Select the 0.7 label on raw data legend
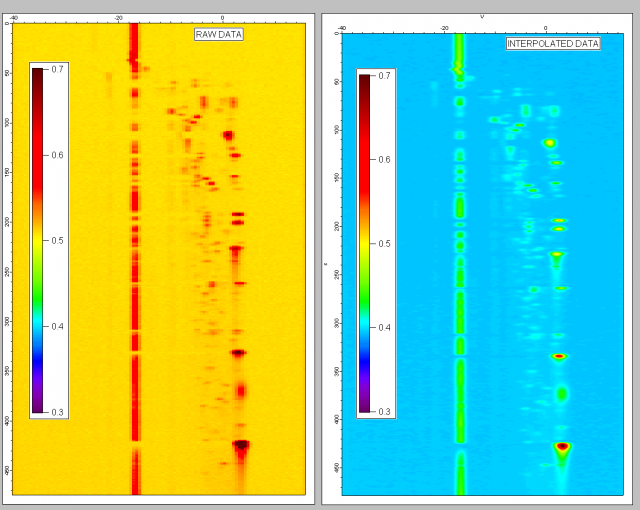The image size is (640, 510). pyautogui.click(x=58, y=69)
